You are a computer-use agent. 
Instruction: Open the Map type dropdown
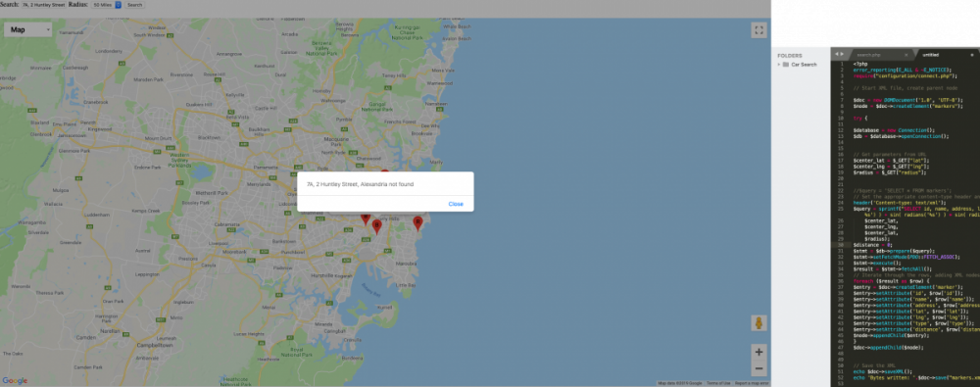click(x=28, y=29)
